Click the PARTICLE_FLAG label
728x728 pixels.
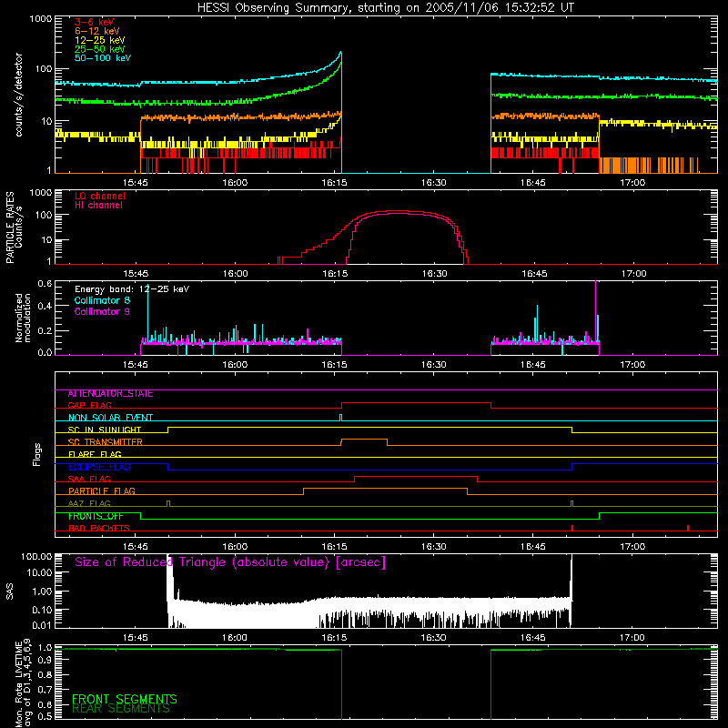tap(102, 490)
